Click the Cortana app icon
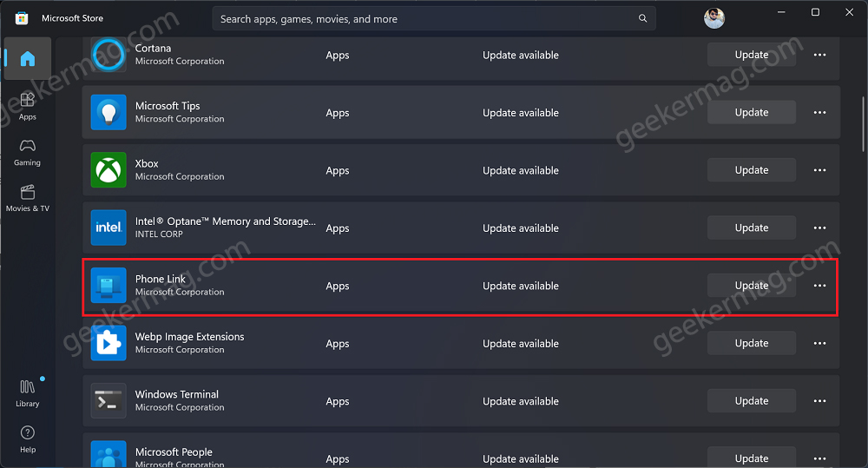868x468 pixels. point(108,55)
